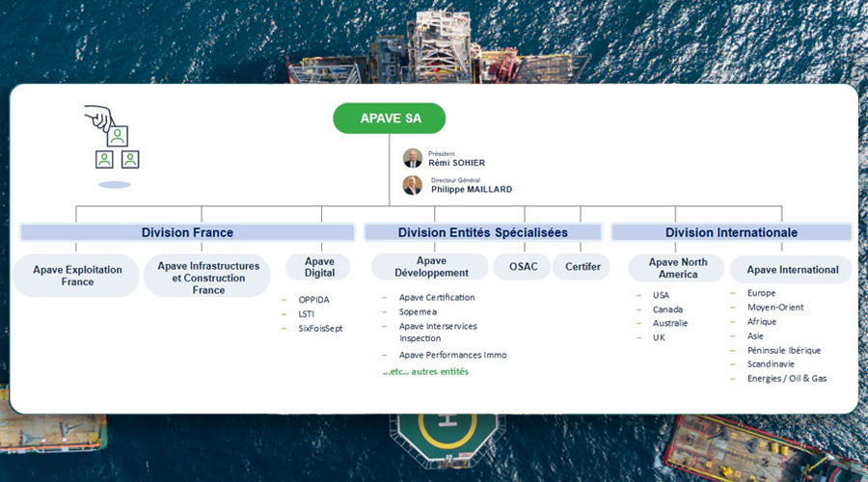Click the Certifer box
The height and width of the screenshot is (482, 868).
(582, 267)
